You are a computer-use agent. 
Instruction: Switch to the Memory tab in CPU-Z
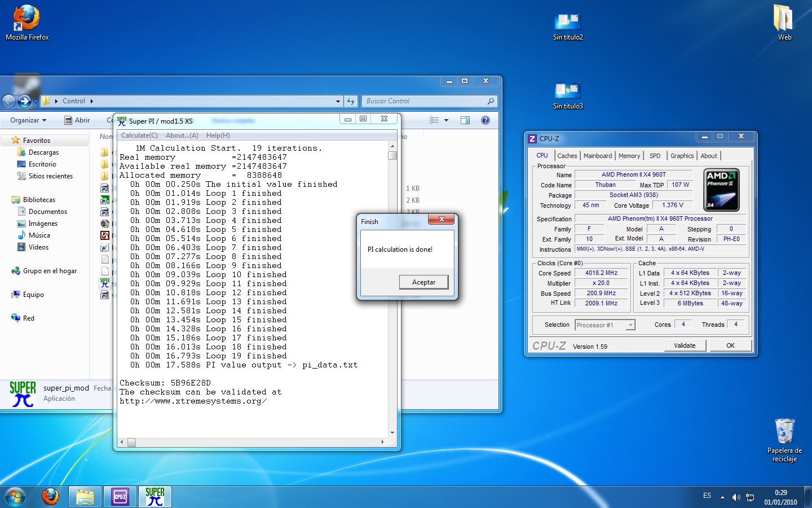pyautogui.click(x=629, y=156)
